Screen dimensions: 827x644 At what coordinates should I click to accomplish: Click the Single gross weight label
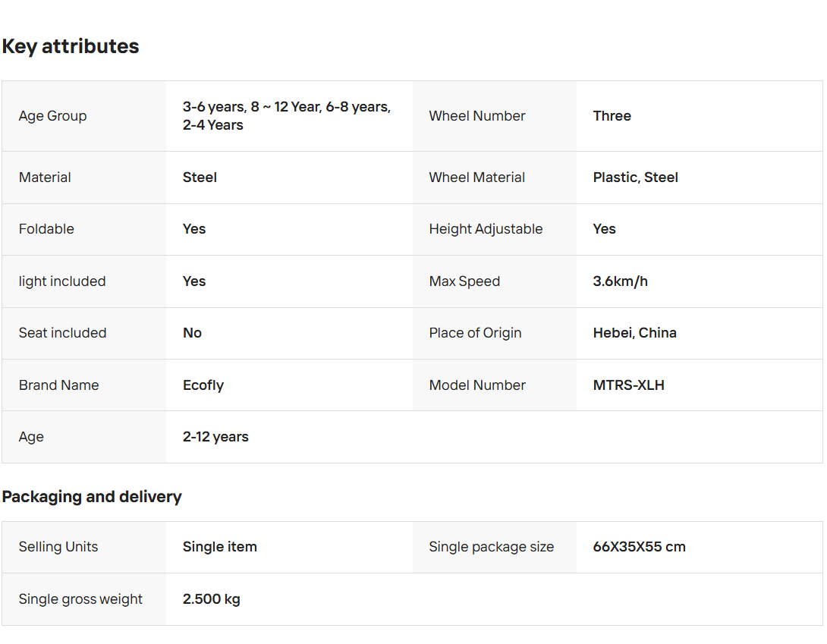click(x=80, y=599)
